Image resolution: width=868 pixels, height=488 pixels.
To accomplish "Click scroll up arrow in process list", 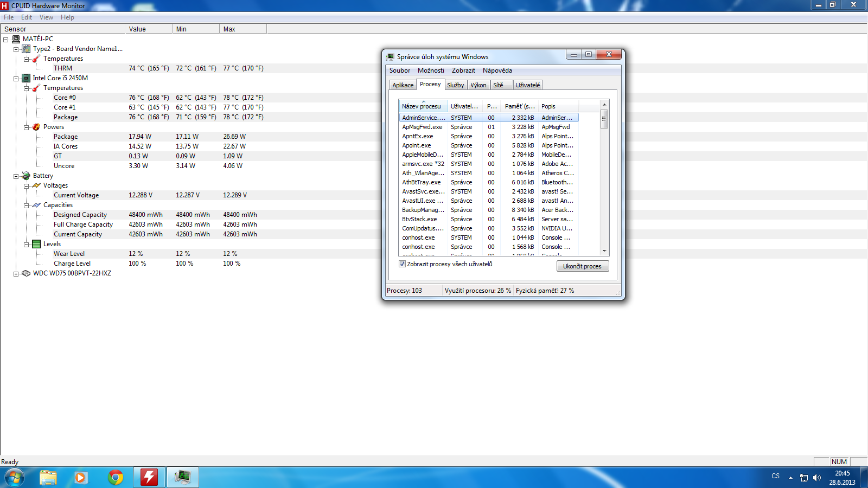I will pos(604,105).
